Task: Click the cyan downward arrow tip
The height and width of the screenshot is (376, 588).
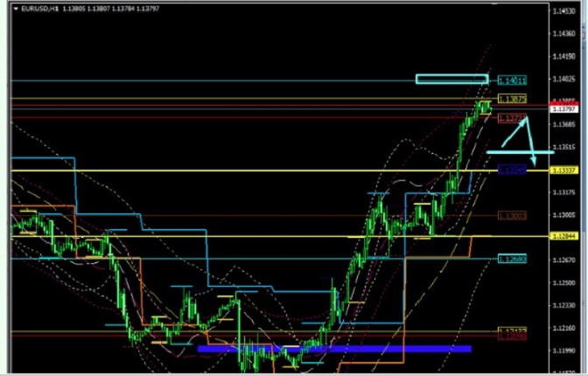Action: tap(533, 164)
